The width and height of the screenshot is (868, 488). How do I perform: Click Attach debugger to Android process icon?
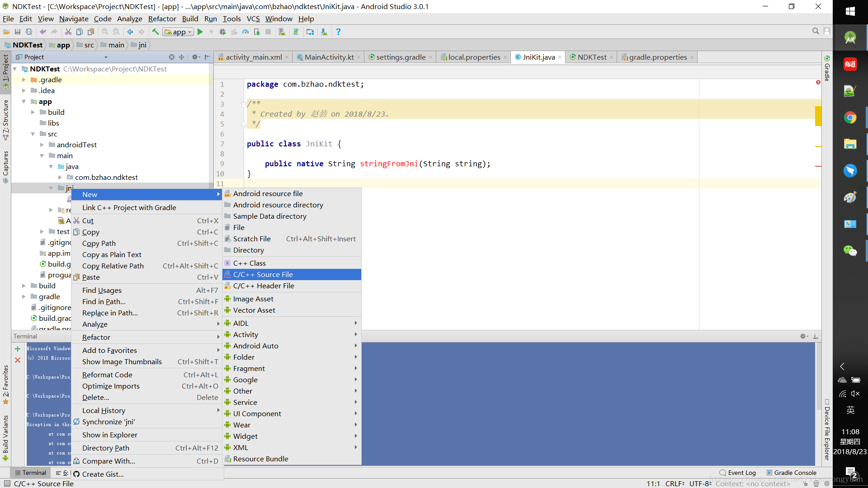point(257,32)
